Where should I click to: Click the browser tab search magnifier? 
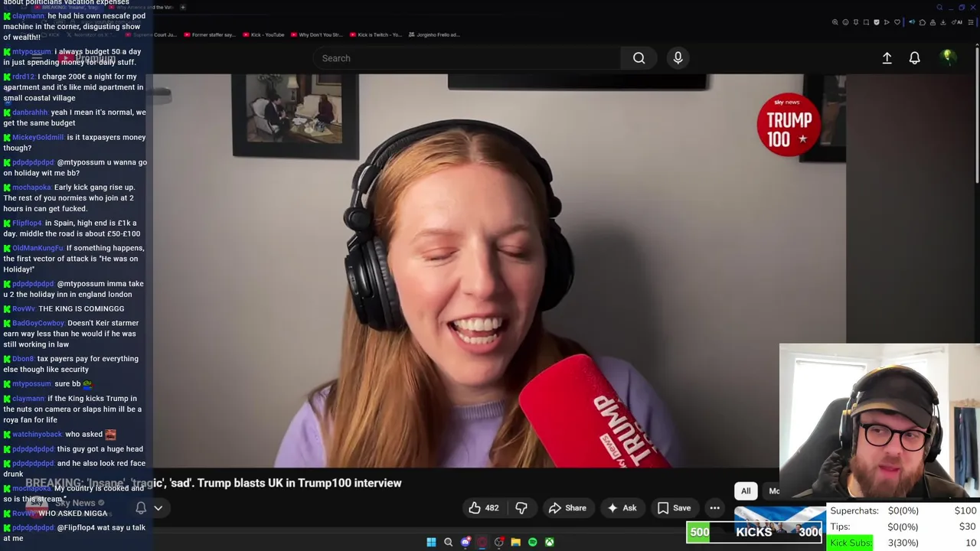pyautogui.click(x=939, y=8)
